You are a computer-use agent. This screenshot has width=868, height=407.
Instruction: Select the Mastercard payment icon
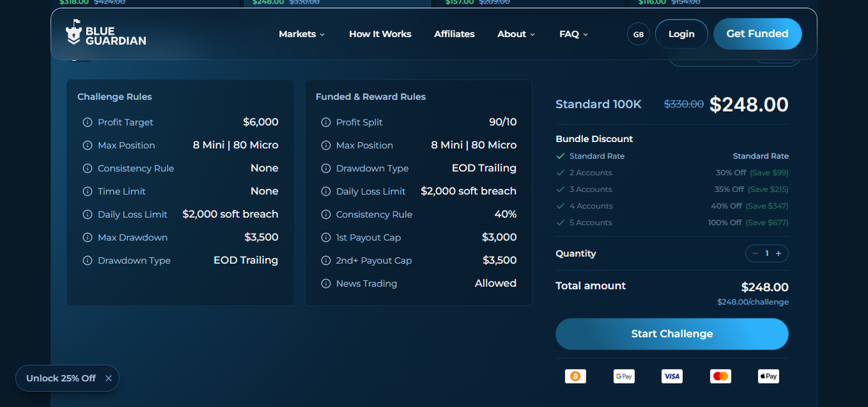[720, 377]
